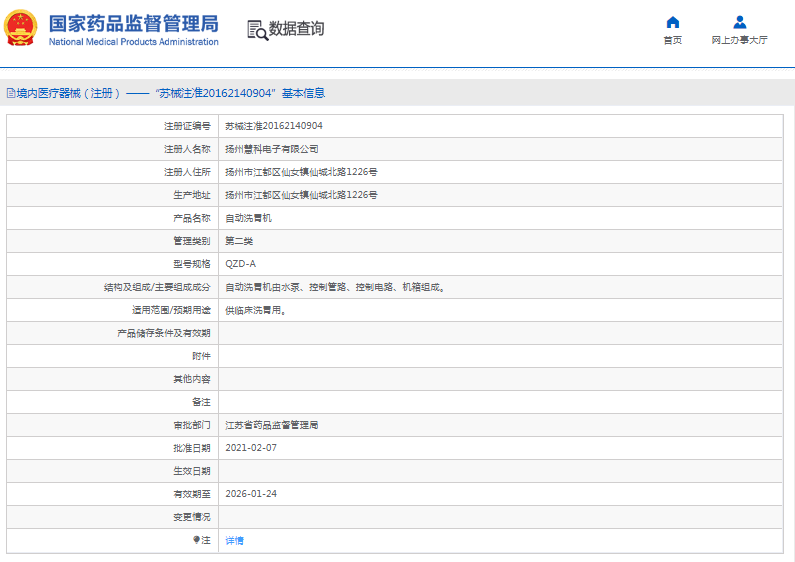Click the 首页 house icon
795x562 pixels.
pos(673,22)
